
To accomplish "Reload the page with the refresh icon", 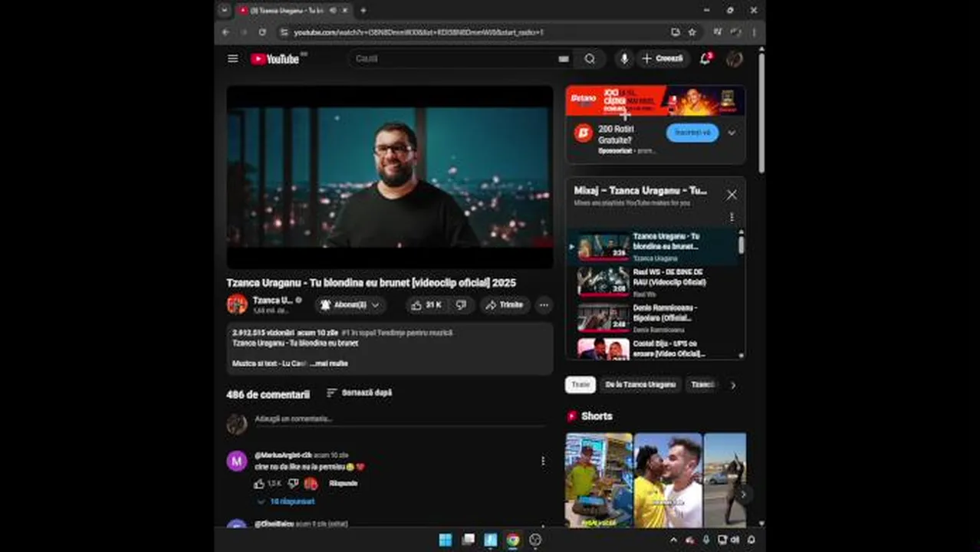I will (262, 32).
